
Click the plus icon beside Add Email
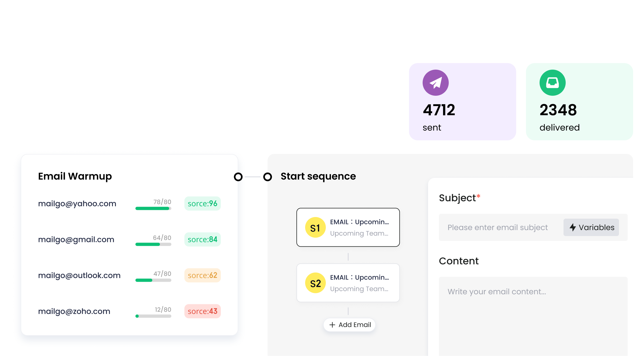coord(332,325)
